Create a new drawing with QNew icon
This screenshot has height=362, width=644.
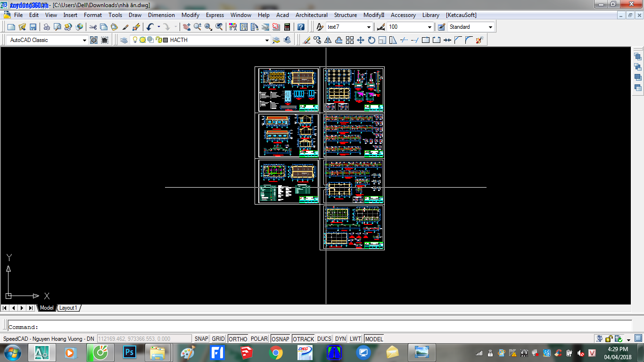tap(11, 27)
